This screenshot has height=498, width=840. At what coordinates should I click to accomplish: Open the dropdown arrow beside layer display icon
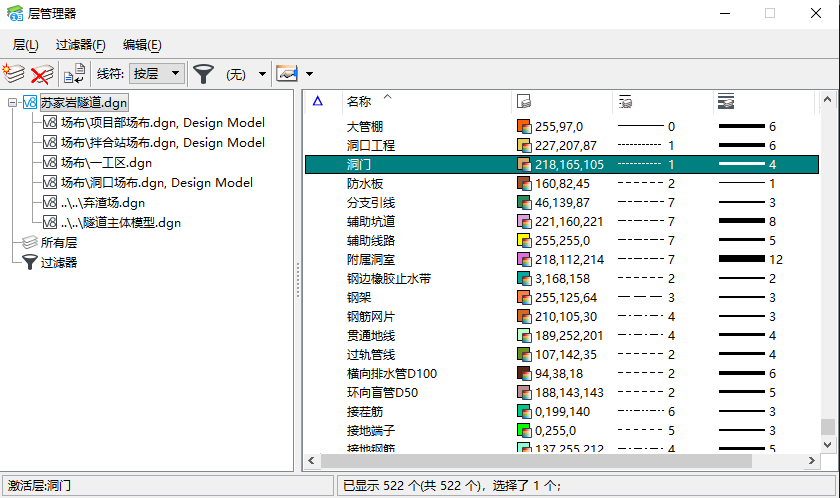click(310, 74)
